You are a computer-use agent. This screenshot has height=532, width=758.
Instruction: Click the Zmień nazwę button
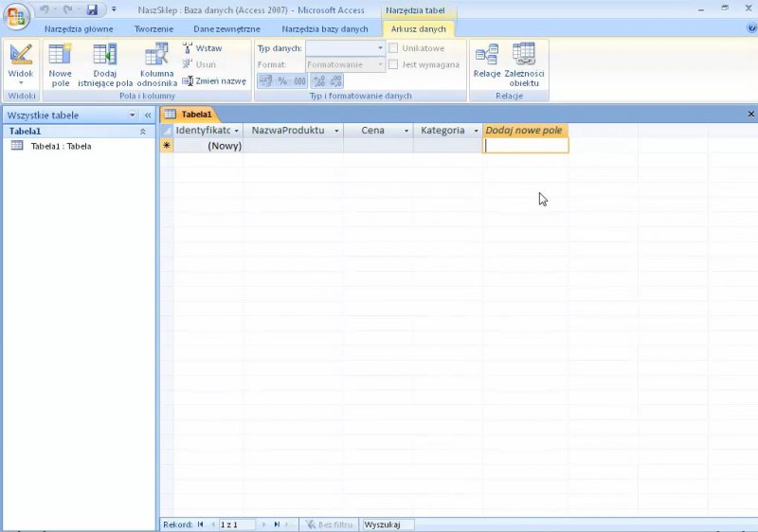coord(214,81)
